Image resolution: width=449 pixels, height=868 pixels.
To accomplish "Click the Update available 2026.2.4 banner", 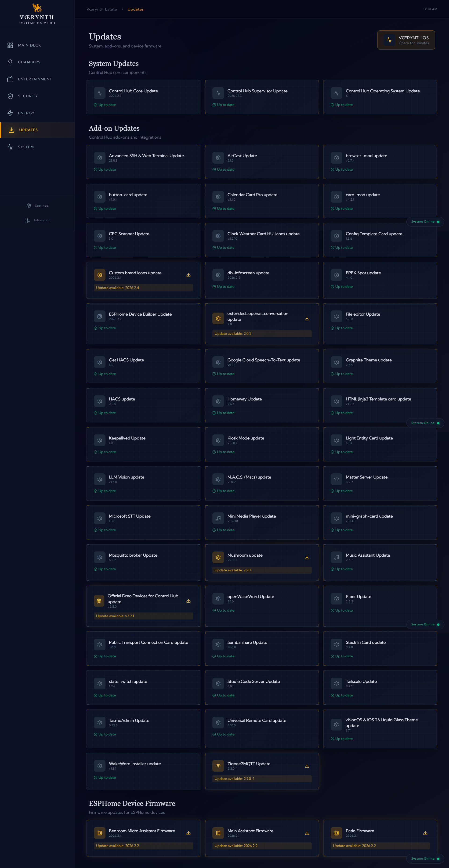I will 143,288.
